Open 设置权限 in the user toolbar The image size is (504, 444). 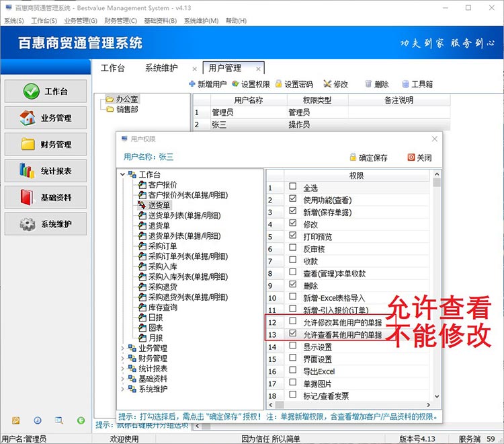[251, 84]
